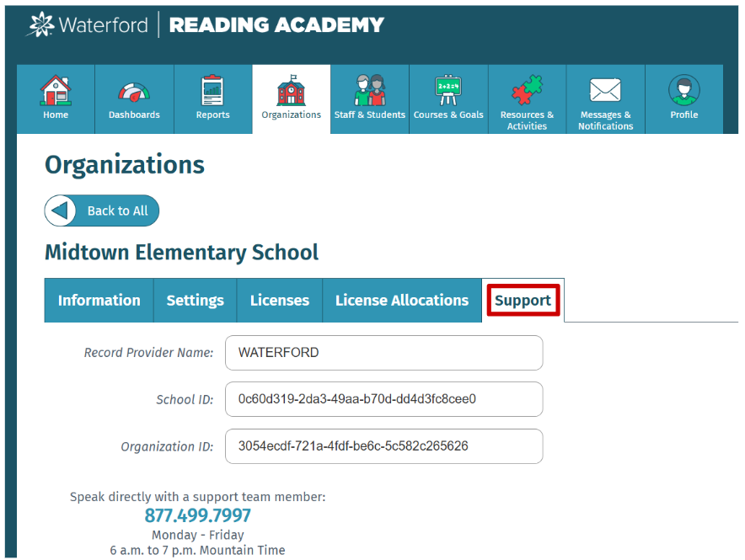Open the Home house icon

[x=56, y=90]
